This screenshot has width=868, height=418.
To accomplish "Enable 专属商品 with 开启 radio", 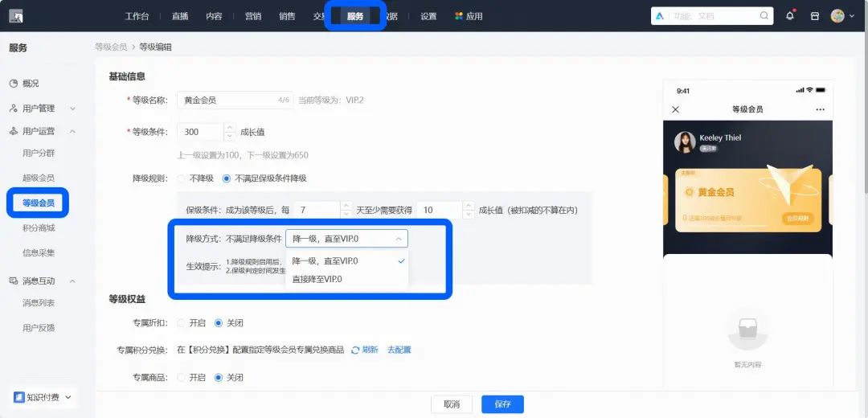I will coord(181,378).
